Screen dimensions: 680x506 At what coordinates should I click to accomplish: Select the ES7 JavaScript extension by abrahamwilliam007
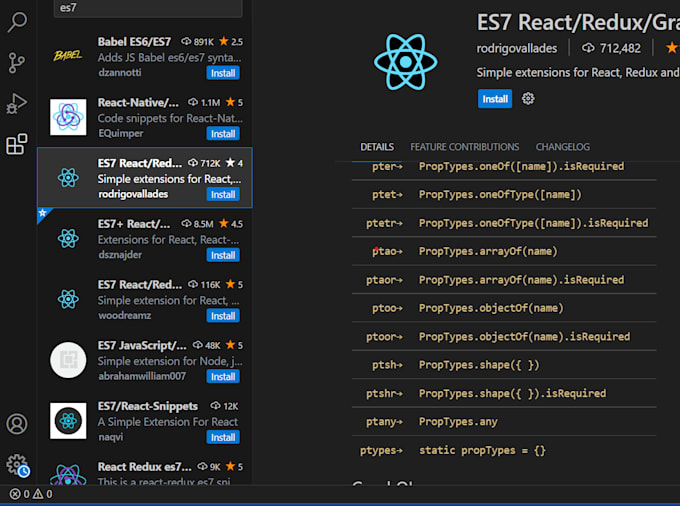pyautogui.click(x=145, y=360)
